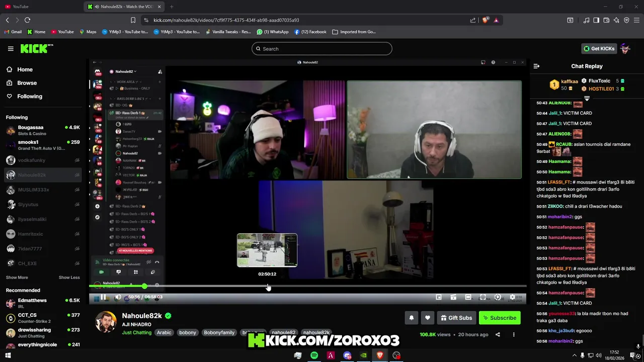The width and height of the screenshot is (644, 362).
Task: Bookmark this page with the bookmark icon
Action: click(x=133, y=20)
